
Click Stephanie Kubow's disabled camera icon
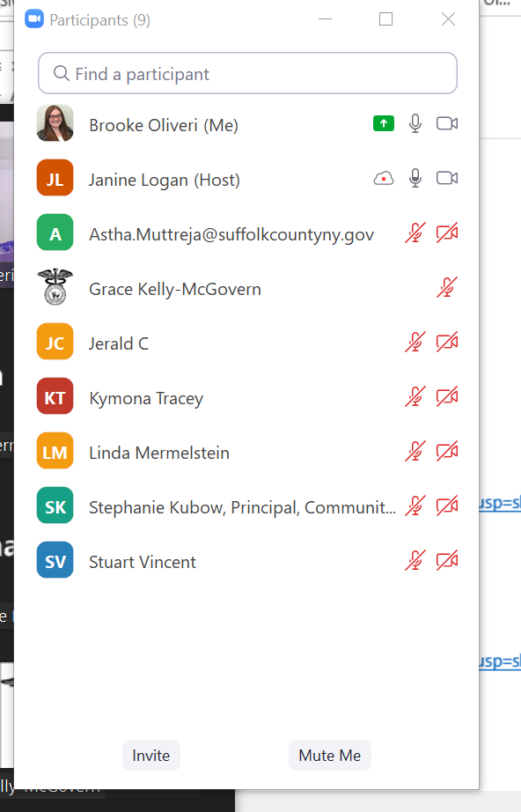tap(447, 506)
